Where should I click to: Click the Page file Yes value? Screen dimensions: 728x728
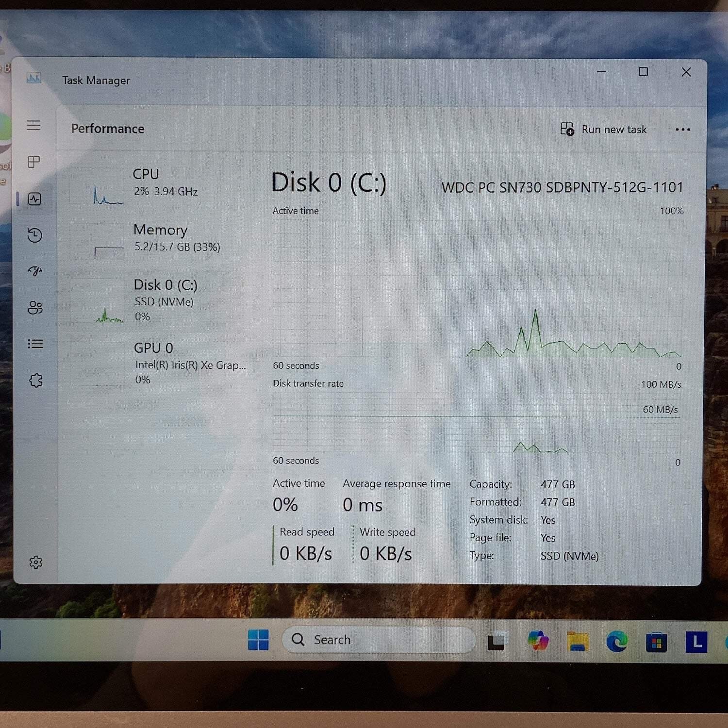click(548, 538)
